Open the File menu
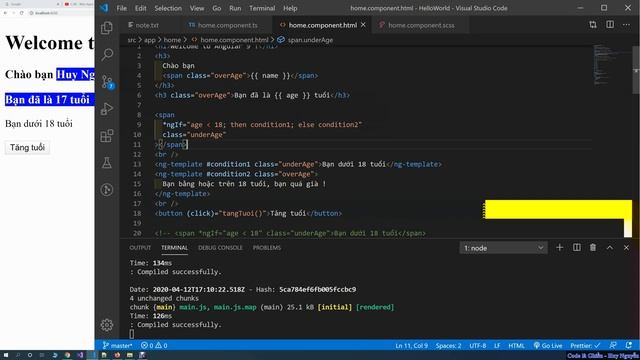This screenshot has width=640, height=360. (x=122, y=8)
